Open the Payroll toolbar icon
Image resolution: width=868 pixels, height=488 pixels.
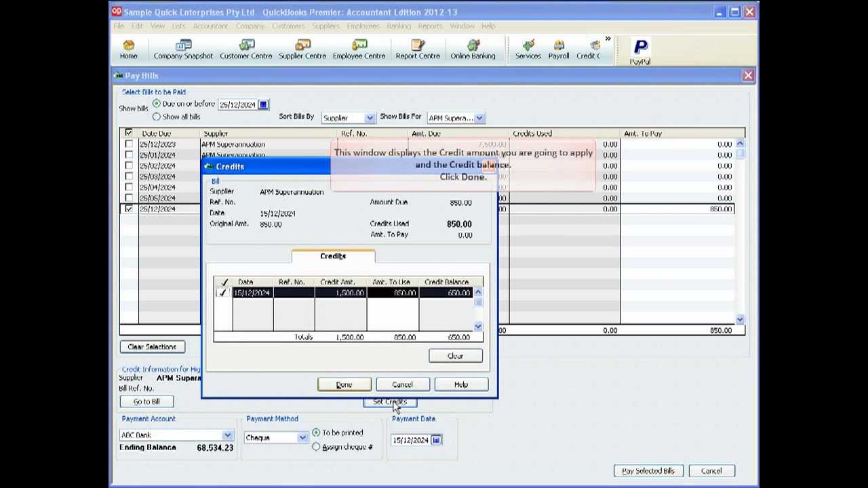click(x=559, y=49)
